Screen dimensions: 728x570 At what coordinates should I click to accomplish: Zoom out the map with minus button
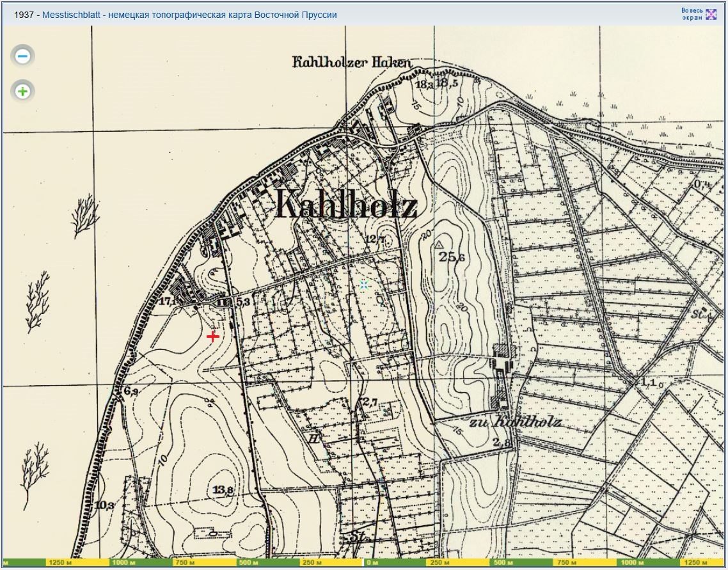click(23, 56)
